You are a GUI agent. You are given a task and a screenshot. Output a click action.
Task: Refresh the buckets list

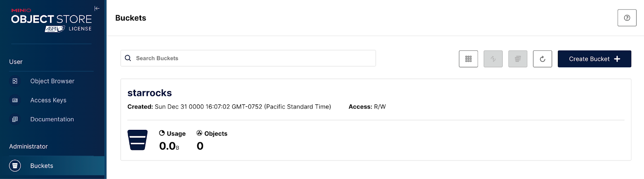coord(542,59)
